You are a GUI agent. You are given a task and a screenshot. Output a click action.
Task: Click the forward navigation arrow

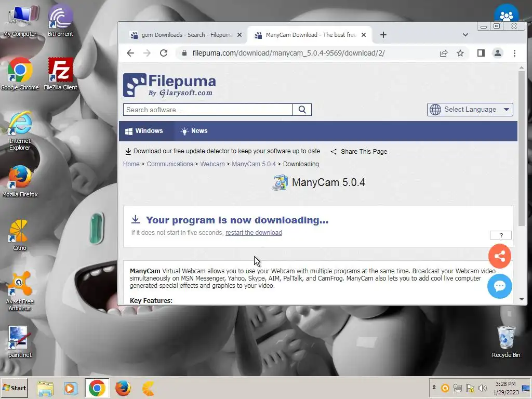147,53
